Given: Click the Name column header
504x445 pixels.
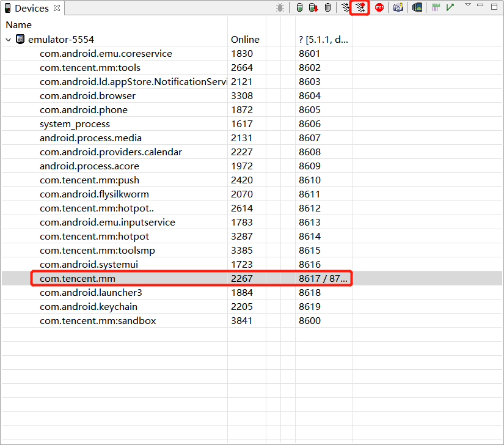Looking at the screenshot, I should [18, 25].
